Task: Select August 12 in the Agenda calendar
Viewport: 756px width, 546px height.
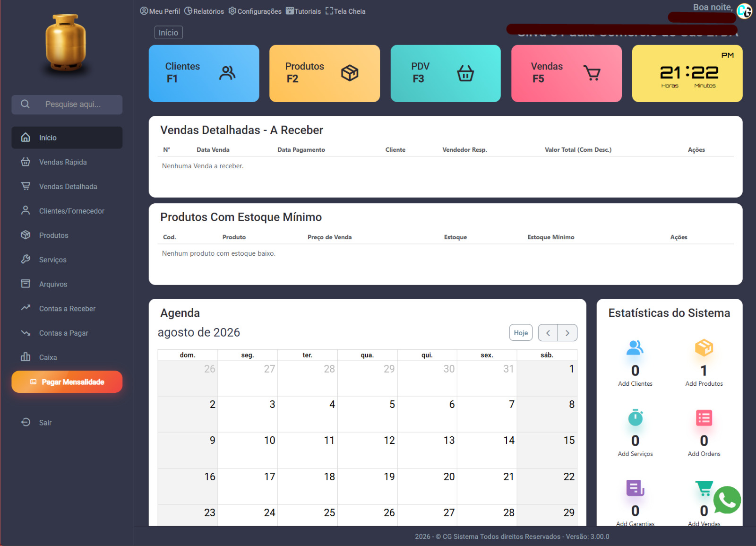Action: (x=368, y=450)
